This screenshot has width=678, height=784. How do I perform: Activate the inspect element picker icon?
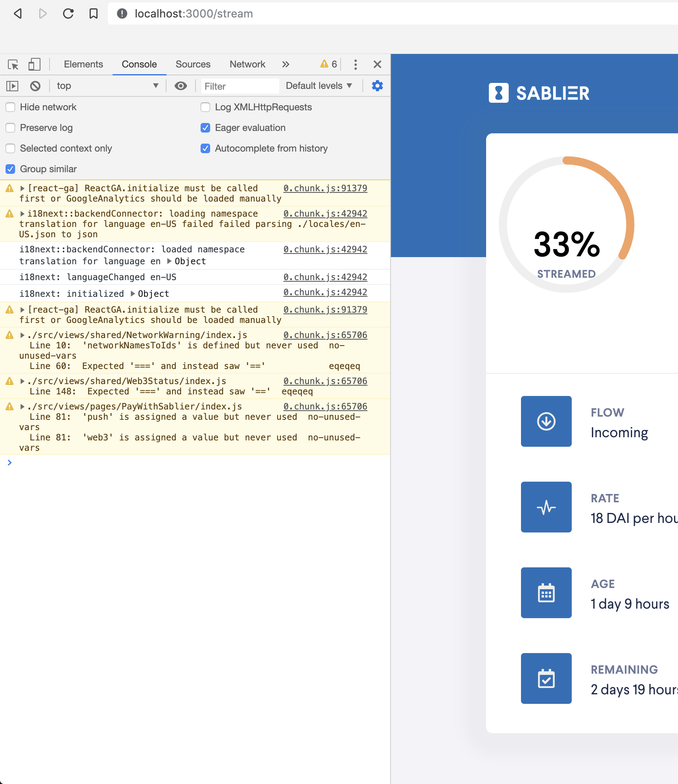click(13, 64)
